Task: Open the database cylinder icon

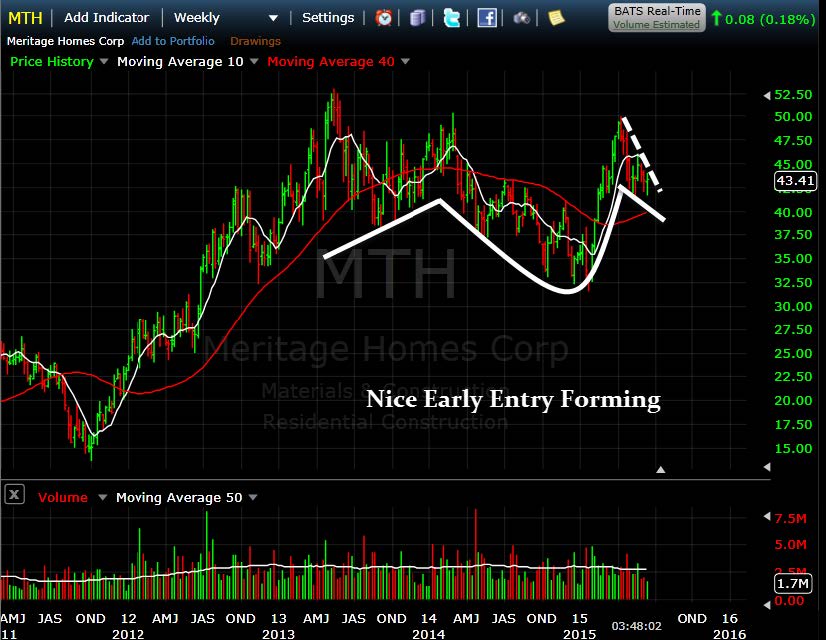Action: pyautogui.click(x=417, y=18)
